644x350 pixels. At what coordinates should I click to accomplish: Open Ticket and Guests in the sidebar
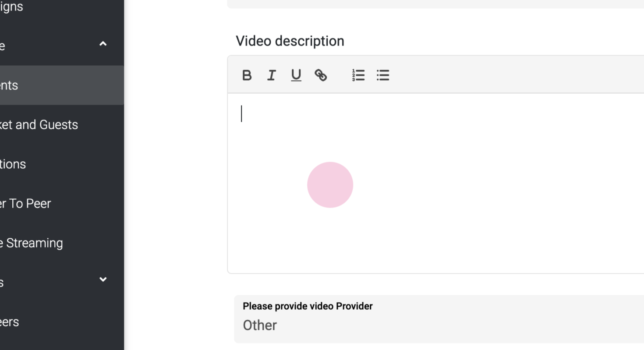pos(39,125)
